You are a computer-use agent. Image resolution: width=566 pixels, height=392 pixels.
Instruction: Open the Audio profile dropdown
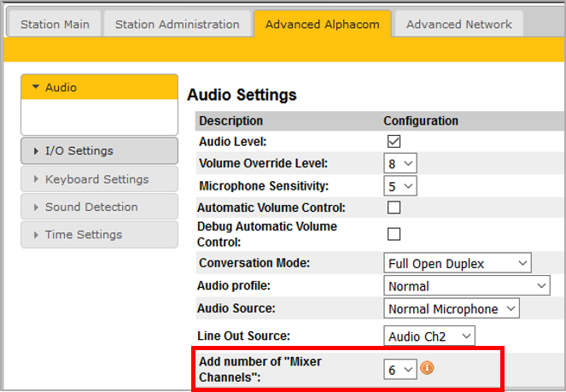tap(467, 286)
